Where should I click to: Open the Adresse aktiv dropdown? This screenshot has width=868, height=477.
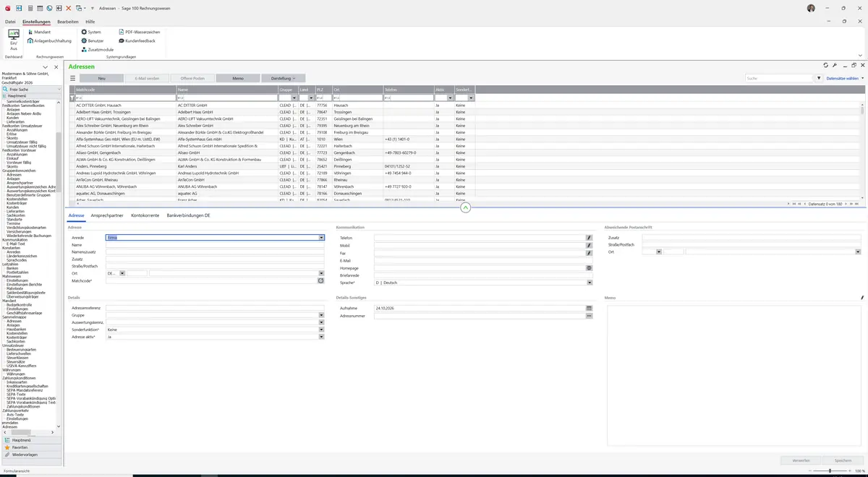point(321,337)
